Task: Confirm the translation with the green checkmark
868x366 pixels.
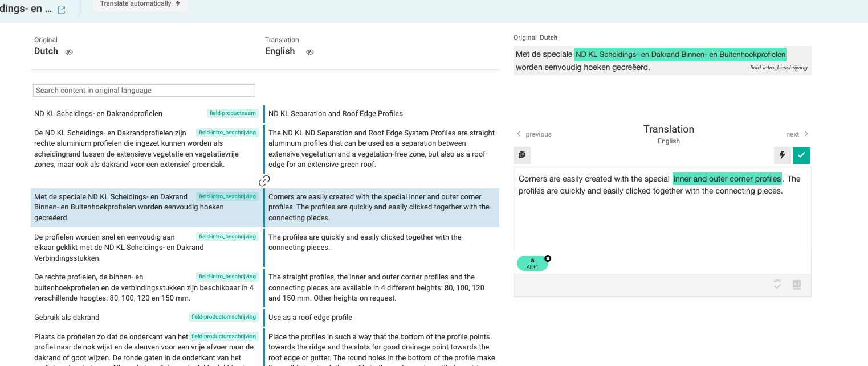Action: point(801,155)
